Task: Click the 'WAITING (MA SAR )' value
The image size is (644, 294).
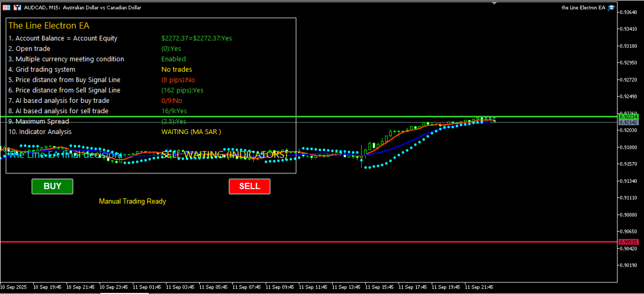Action: point(191,132)
